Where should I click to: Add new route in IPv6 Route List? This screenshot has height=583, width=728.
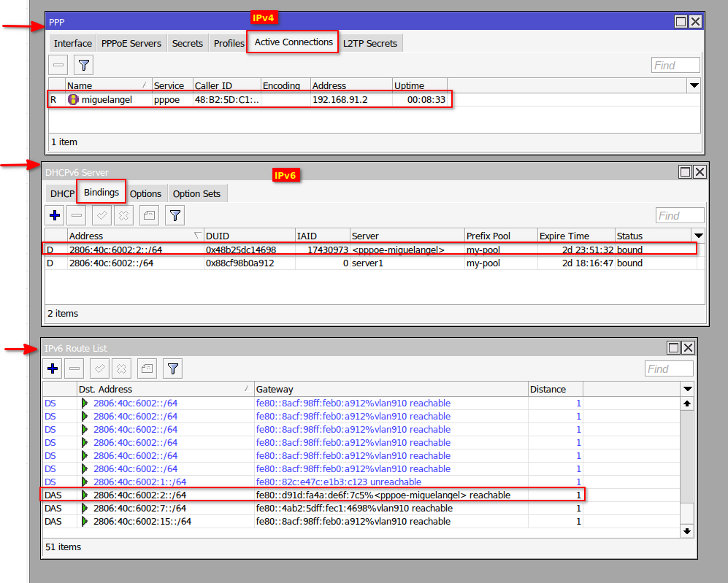[53, 368]
